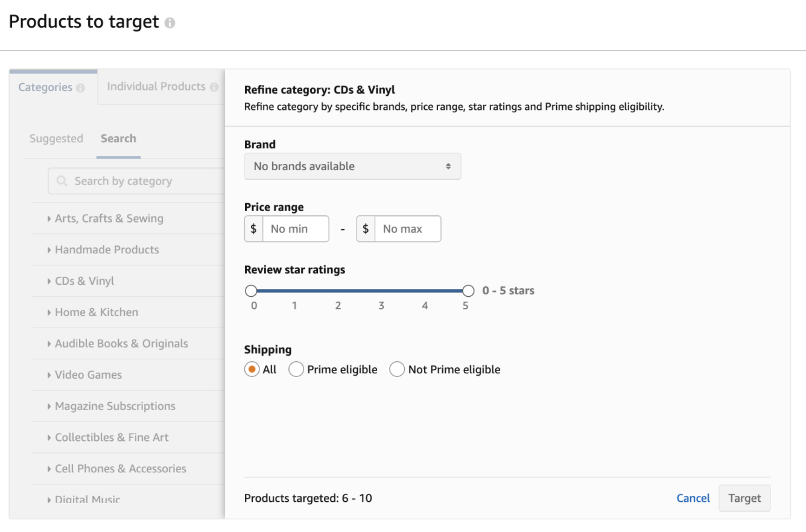Viewport: 806px width, 532px height.
Task: Select the All shipping radio button
Action: [252, 369]
